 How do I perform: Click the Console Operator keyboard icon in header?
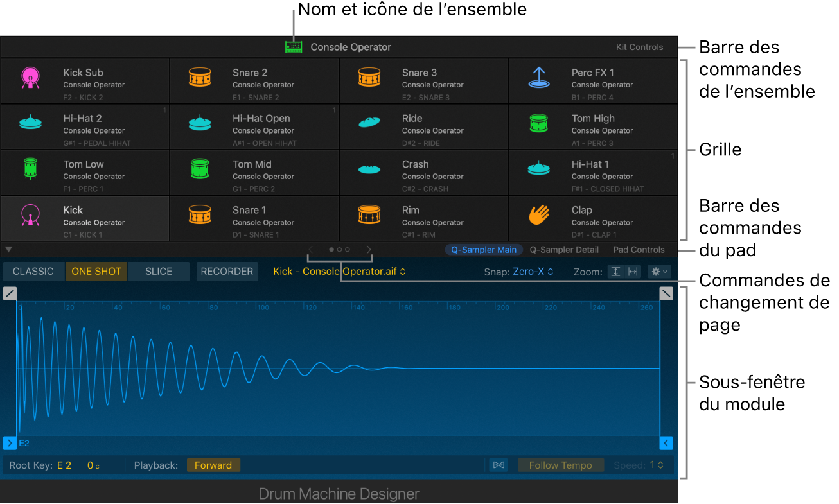click(294, 46)
